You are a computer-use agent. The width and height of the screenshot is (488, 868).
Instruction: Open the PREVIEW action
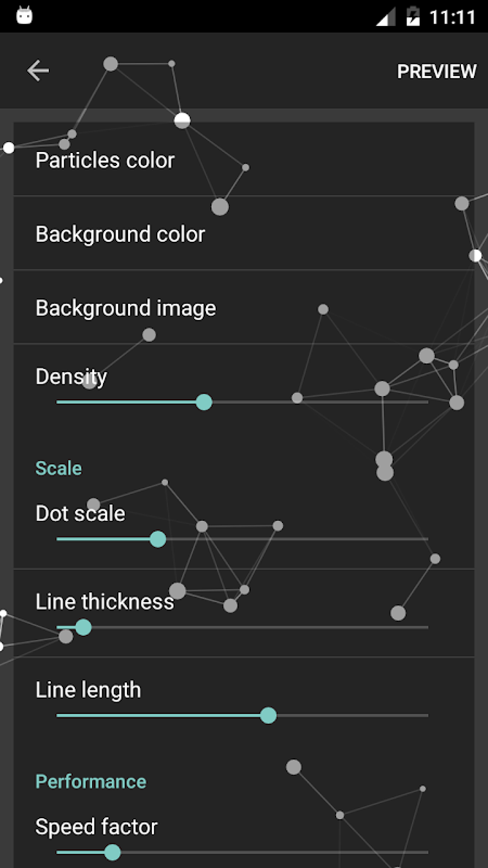coord(436,71)
